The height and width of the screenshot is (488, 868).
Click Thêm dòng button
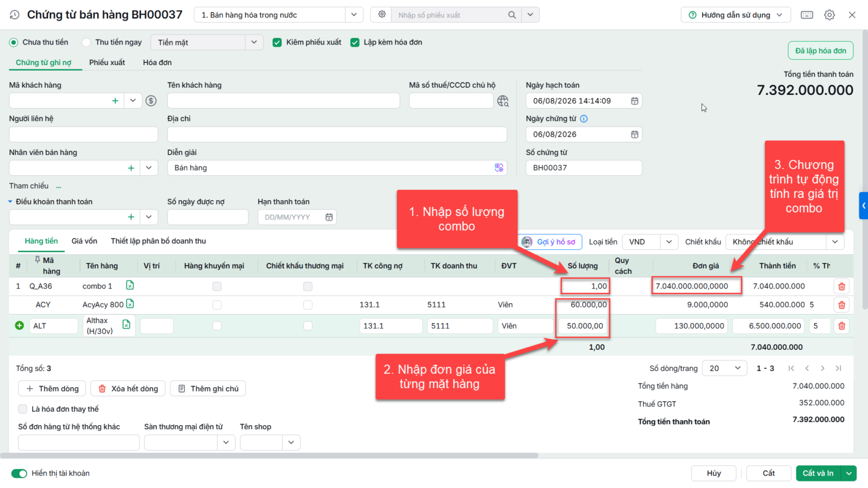coord(52,389)
